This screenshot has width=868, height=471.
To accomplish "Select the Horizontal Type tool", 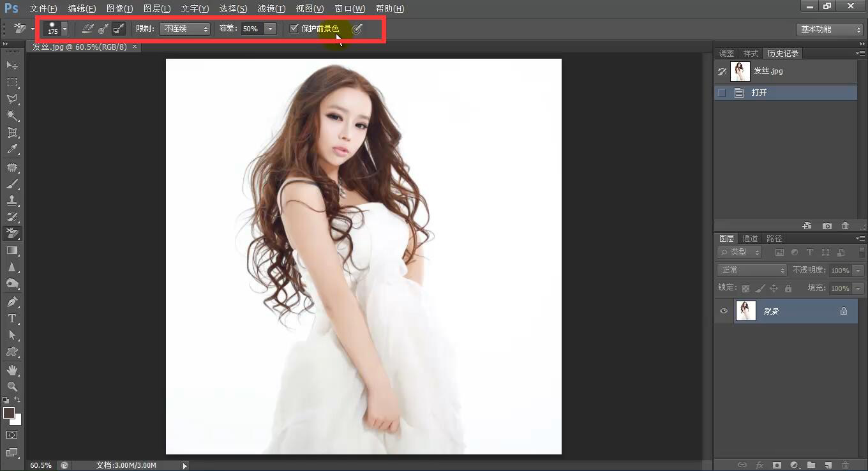I will (12, 318).
